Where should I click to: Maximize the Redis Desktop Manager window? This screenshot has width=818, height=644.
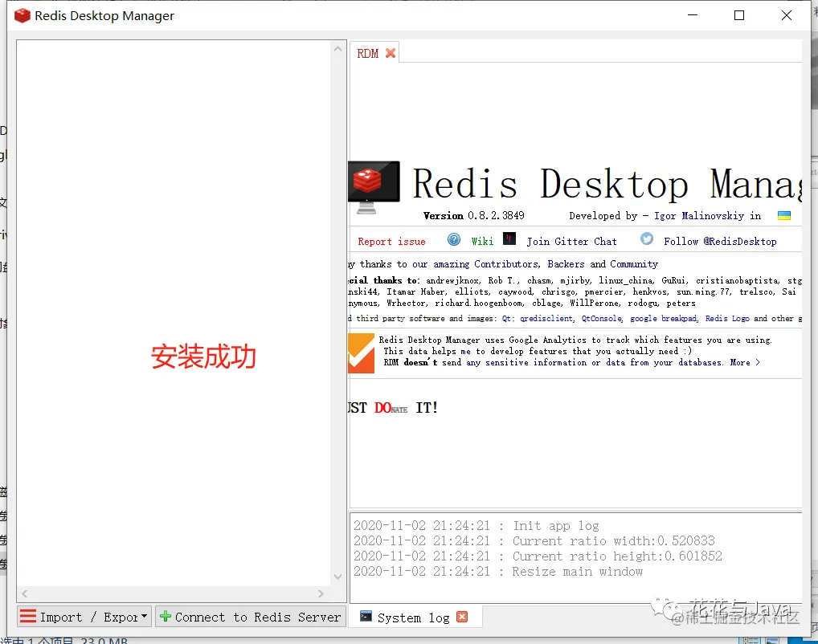pos(739,15)
